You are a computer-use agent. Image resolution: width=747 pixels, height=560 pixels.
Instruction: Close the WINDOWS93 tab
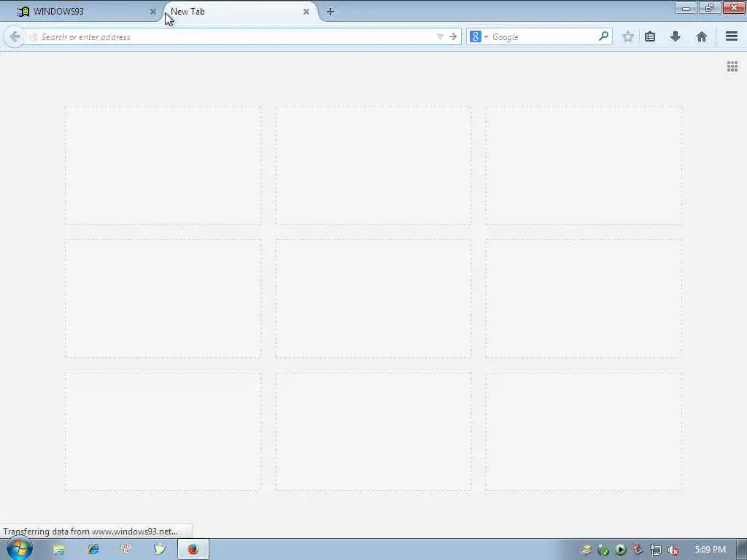pyautogui.click(x=153, y=12)
